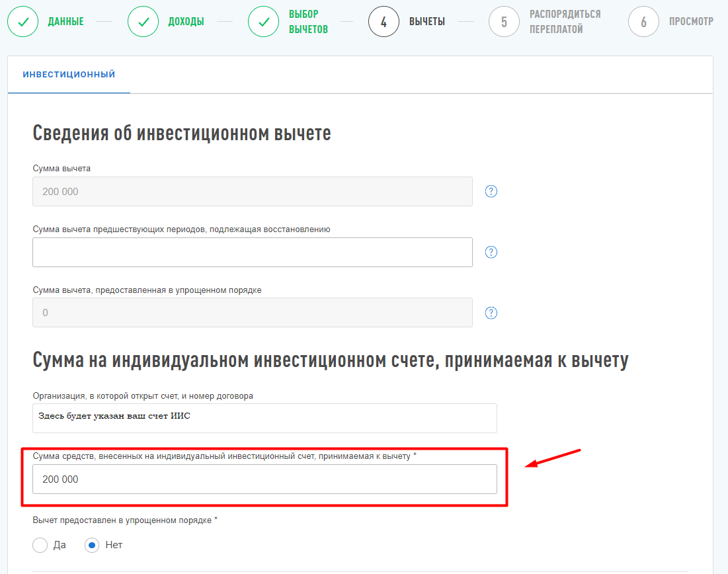Viewport: 728px width, 574px height.
Task: Open the completed Доходы step
Action: point(143,22)
